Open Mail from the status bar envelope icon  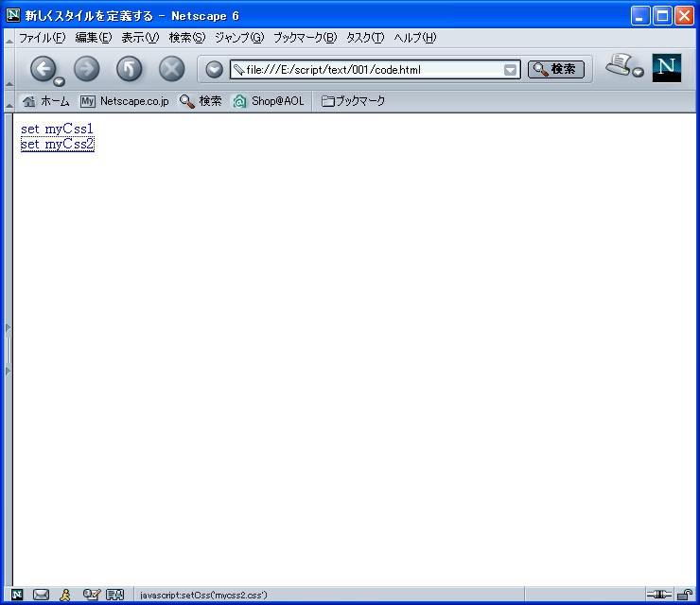[41, 595]
